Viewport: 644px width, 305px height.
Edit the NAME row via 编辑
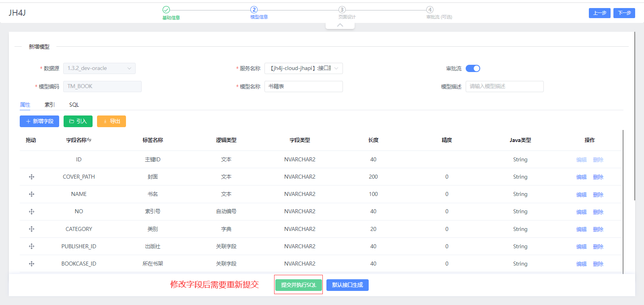point(582,195)
